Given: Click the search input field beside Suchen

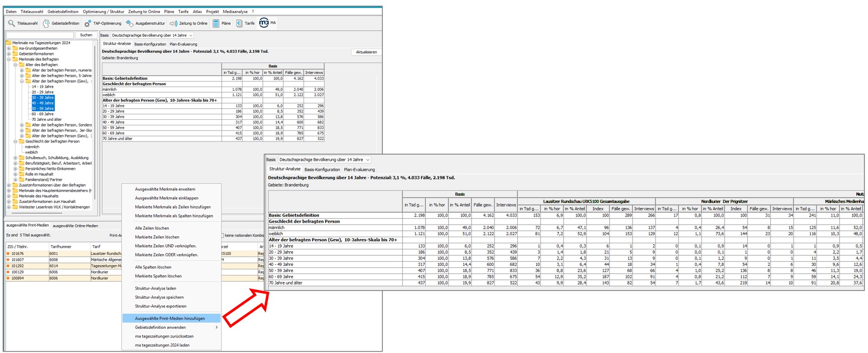Looking at the screenshot, I should (x=40, y=35).
